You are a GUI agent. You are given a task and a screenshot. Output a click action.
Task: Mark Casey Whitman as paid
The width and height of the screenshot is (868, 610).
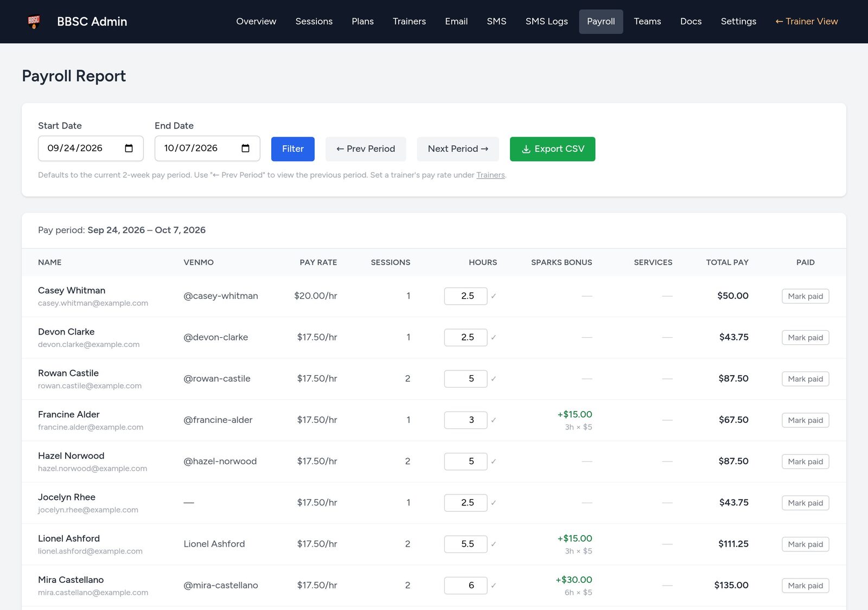pos(805,296)
